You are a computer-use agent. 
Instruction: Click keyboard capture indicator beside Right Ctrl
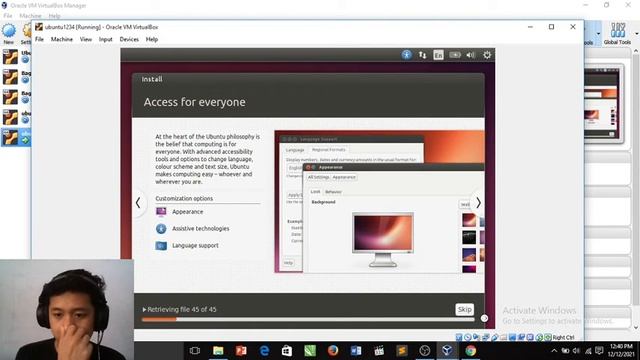(548, 337)
